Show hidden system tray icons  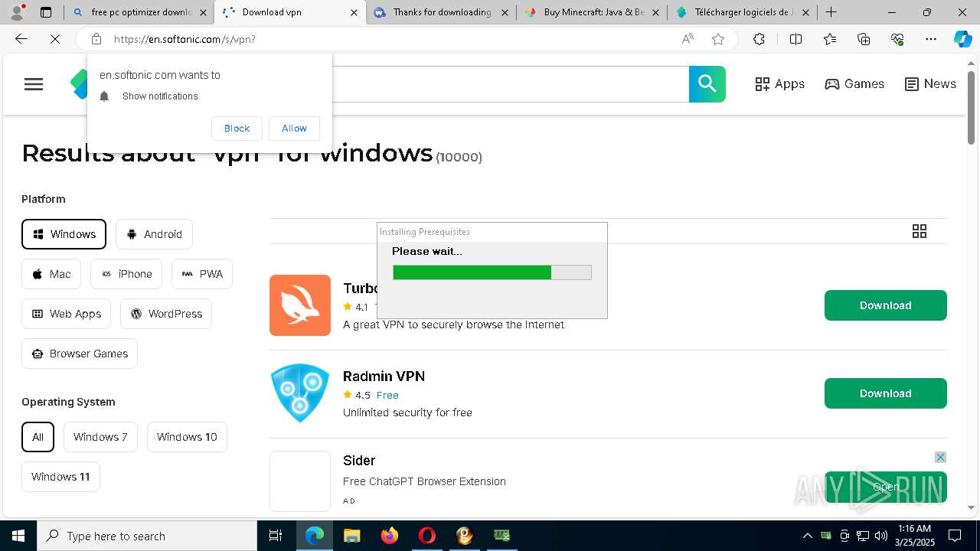(807, 536)
